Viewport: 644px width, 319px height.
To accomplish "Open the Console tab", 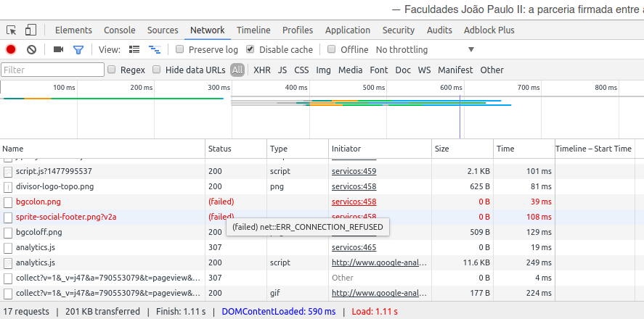I will 120,30.
